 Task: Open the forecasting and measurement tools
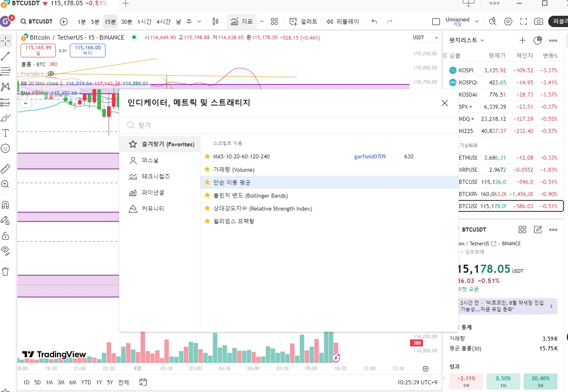pos(6,102)
